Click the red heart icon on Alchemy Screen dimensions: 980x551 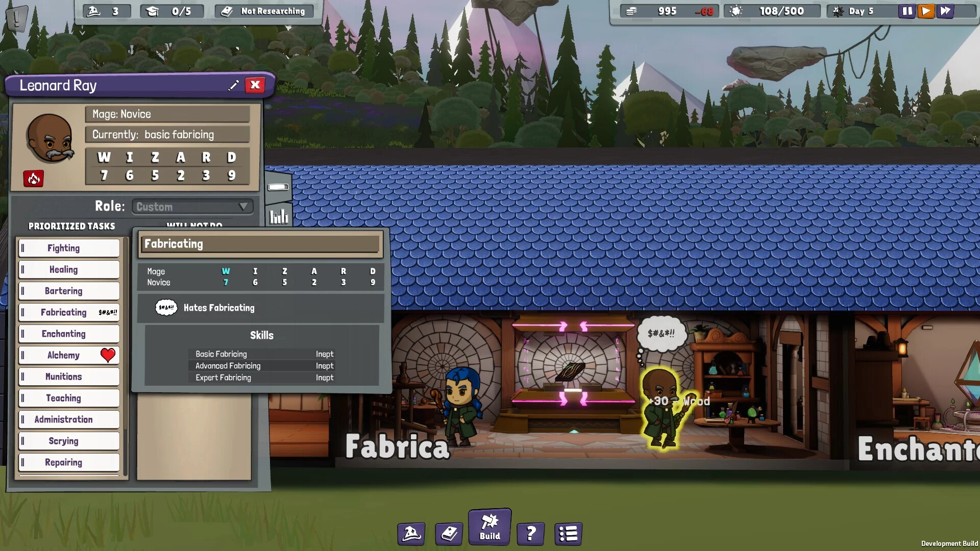[x=108, y=355]
